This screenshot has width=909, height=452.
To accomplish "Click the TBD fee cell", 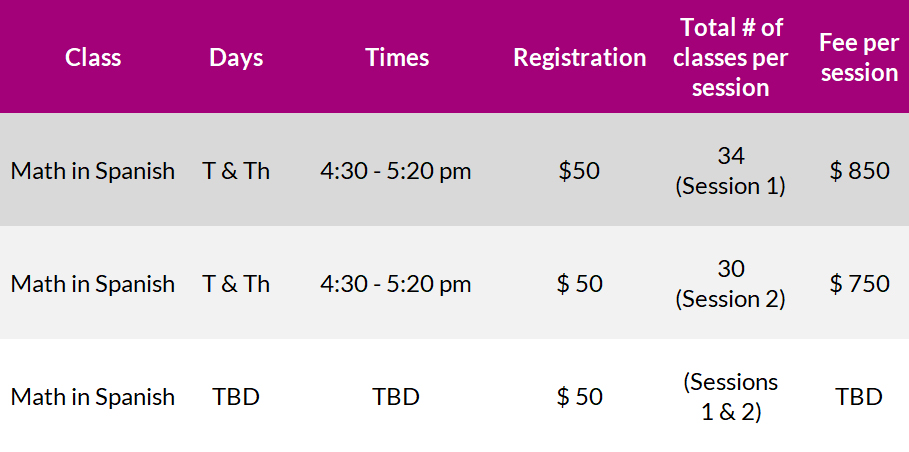I will (859, 397).
